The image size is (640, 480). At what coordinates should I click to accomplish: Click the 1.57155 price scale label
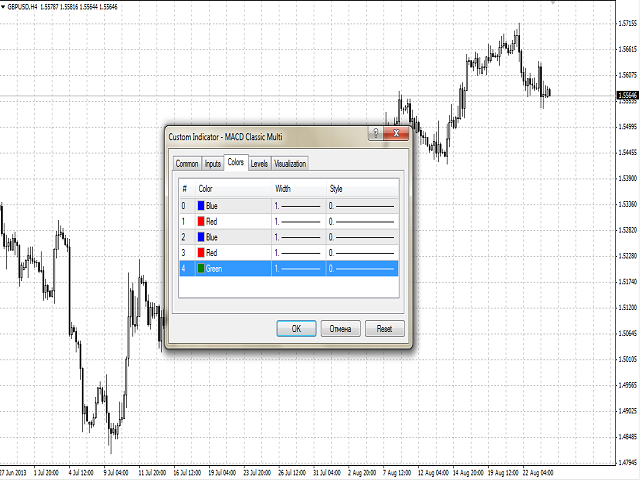tap(628, 24)
